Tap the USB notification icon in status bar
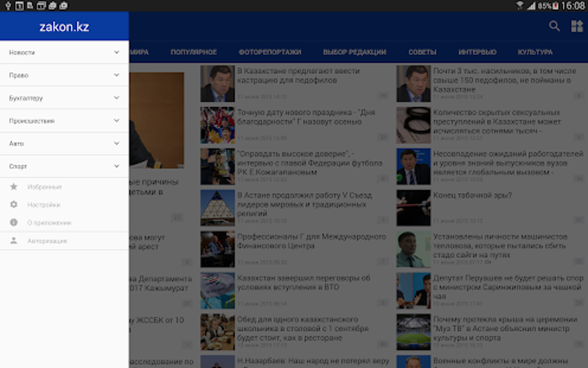 [x=8, y=6]
